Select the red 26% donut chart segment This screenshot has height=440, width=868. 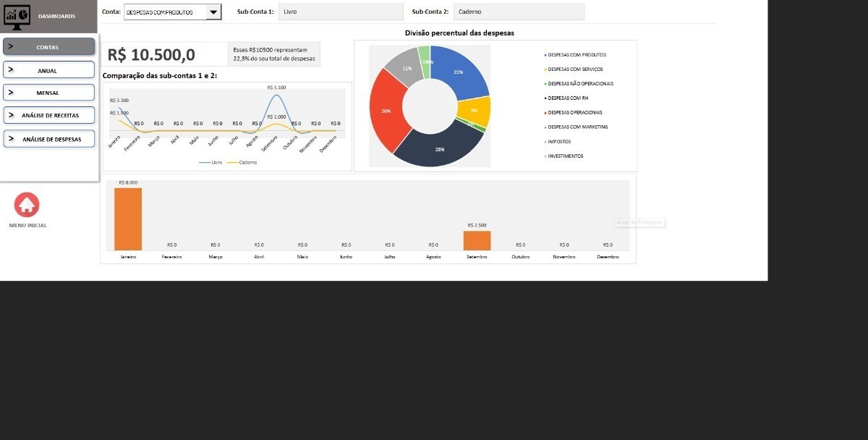pyautogui.click(x=386, y=111)
